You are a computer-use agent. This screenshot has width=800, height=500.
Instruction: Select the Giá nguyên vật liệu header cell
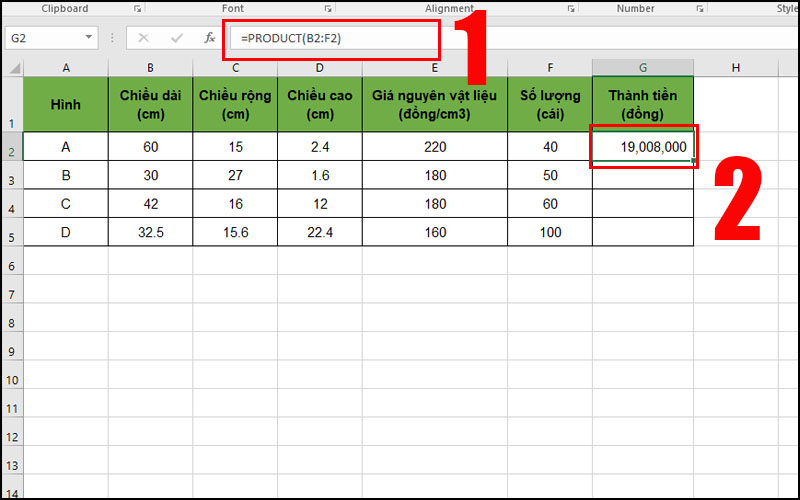(x=434, y=104)
